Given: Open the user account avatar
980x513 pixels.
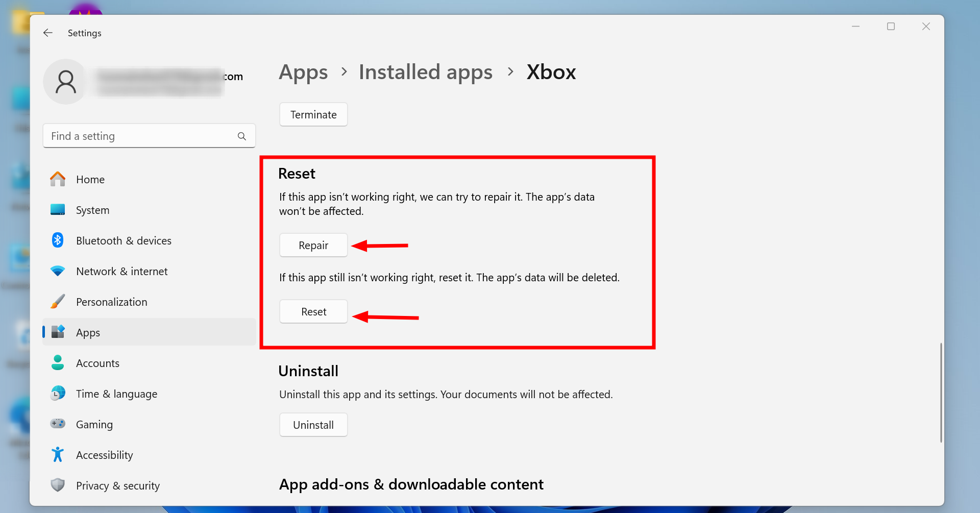Looking at the screenshot, I should tap(65, 82).
